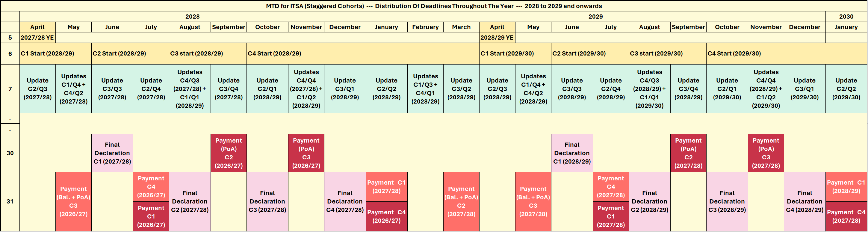Click the '2027/28 YE' cell
This screenshot has height=232, width=868.
[37, 38]
